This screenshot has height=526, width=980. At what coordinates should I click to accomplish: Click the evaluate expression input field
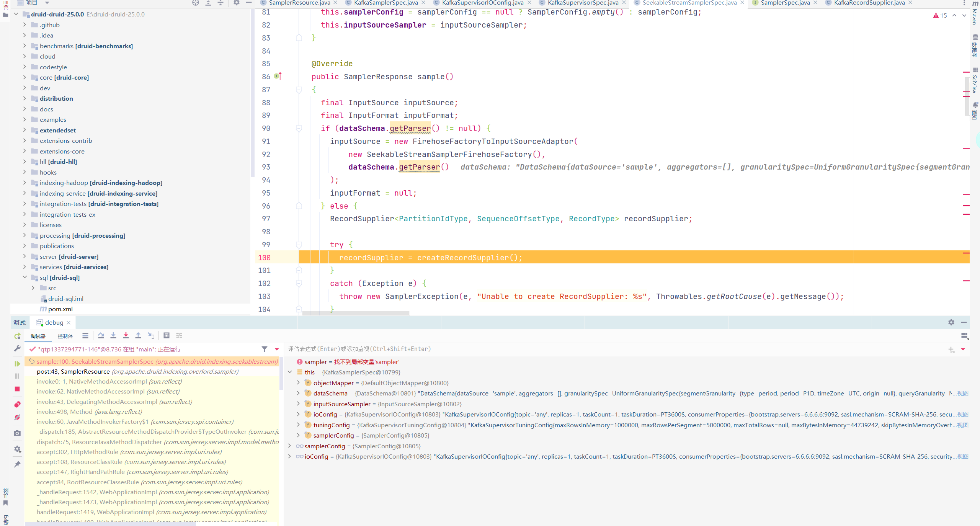tap(612, 349)
